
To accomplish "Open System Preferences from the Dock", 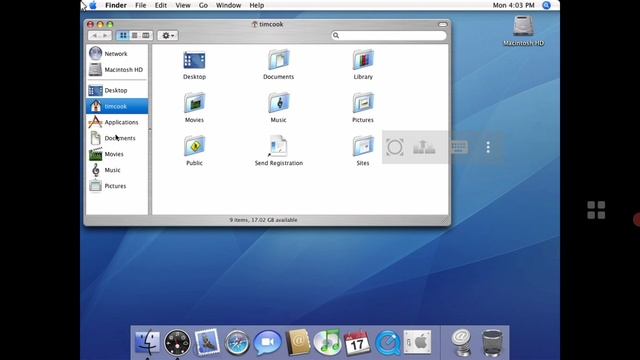I will (418, 342).
